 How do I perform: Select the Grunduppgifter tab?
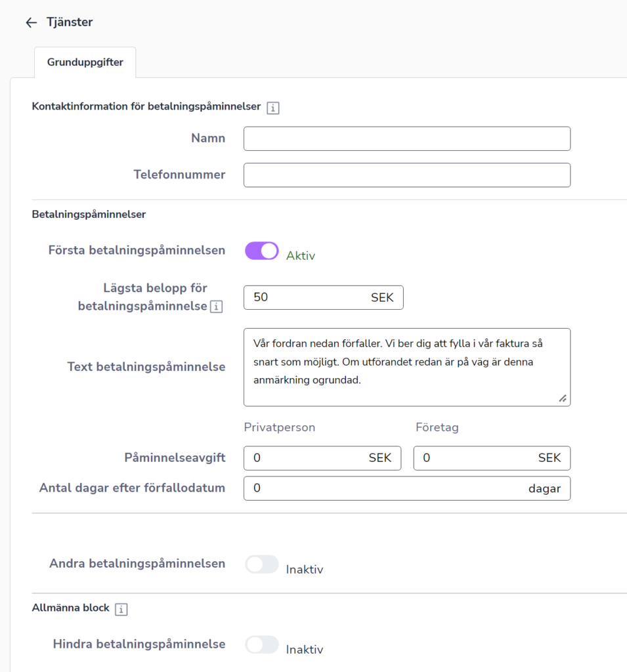(85, 62)
